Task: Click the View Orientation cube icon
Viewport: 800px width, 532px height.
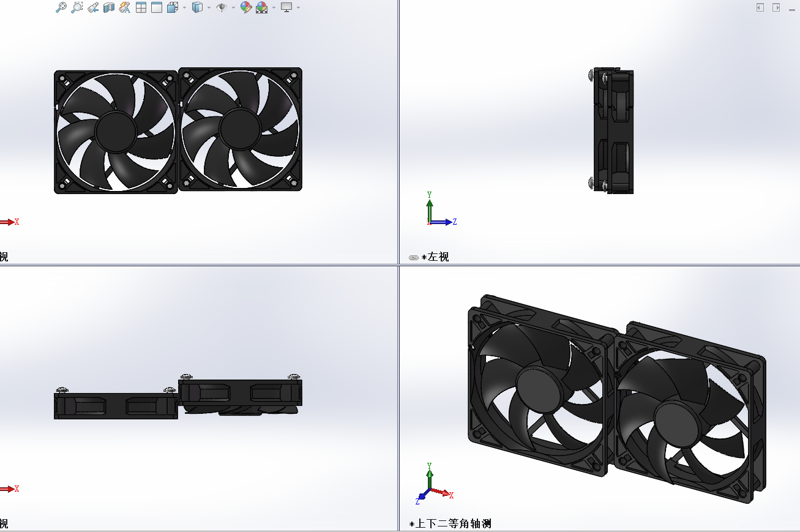Action: click(x=172, y=7)
